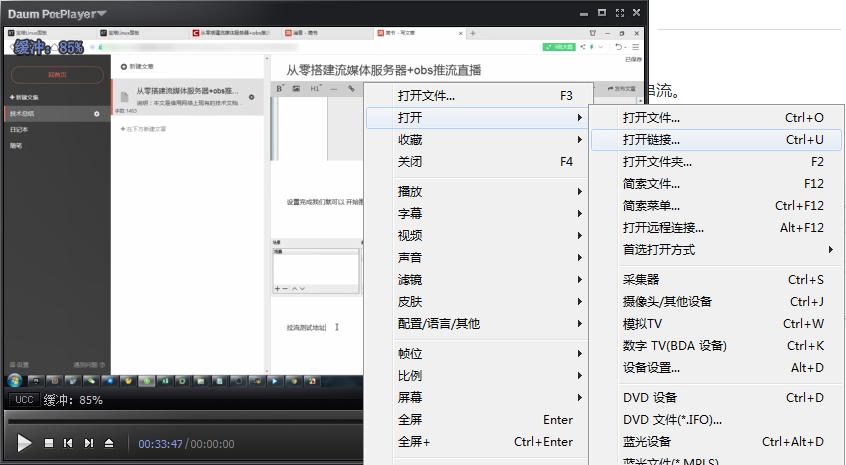Viewport: 846px width, 465px height.
Task: Expand the 视频 submenu
Action: tap(477, 236)
